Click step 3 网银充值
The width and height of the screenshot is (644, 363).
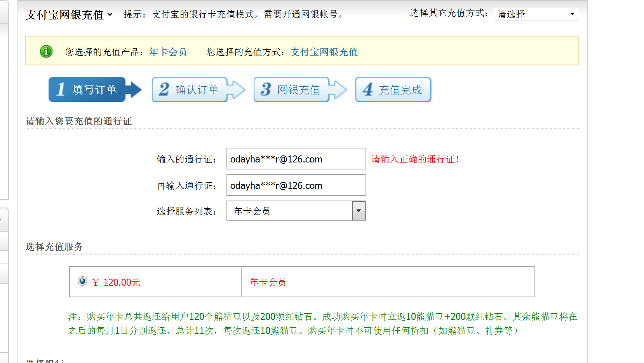tap(300, 89)
